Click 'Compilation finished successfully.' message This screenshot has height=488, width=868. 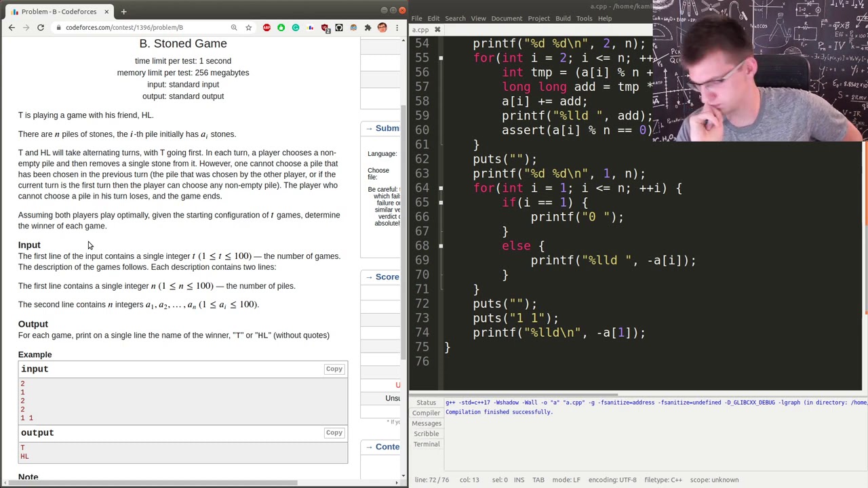click(x=499, y=412)
